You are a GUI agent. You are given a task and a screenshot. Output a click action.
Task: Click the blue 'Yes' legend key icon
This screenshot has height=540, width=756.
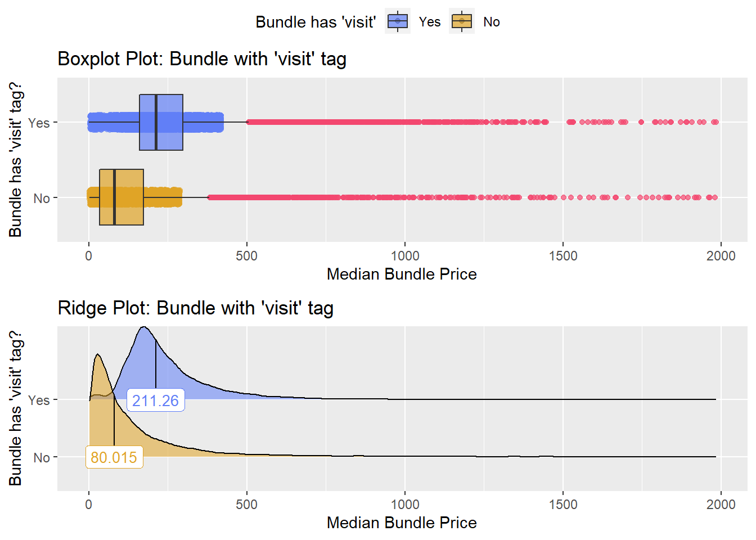pos(398,21)
